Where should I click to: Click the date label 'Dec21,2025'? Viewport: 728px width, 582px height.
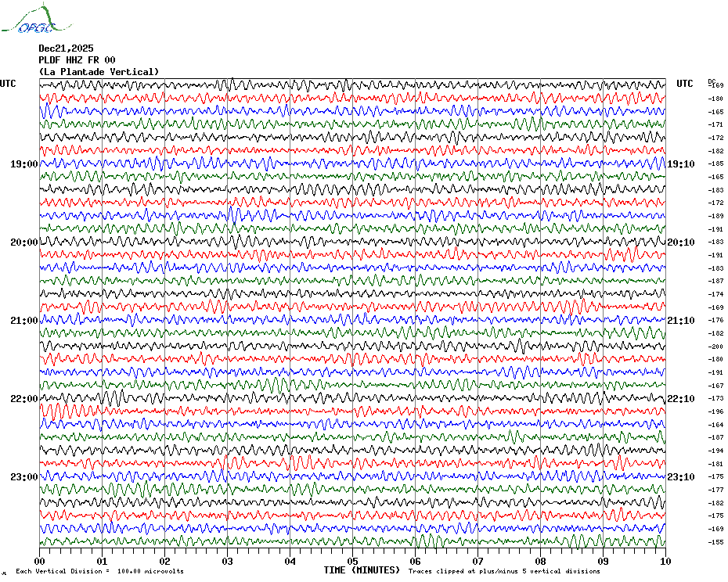(66, 48)
